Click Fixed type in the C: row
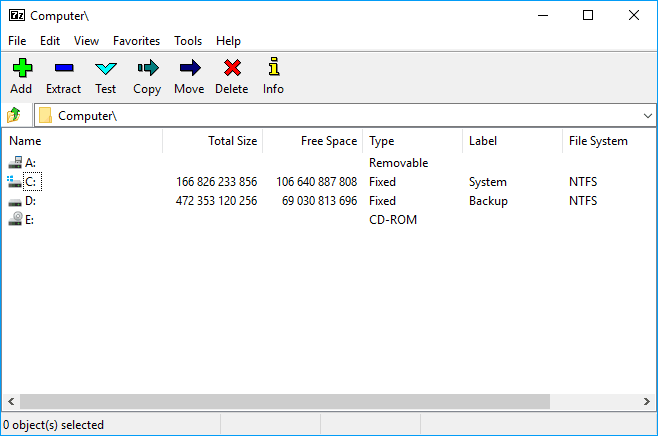The image size is (658, 436). [382, 182]
